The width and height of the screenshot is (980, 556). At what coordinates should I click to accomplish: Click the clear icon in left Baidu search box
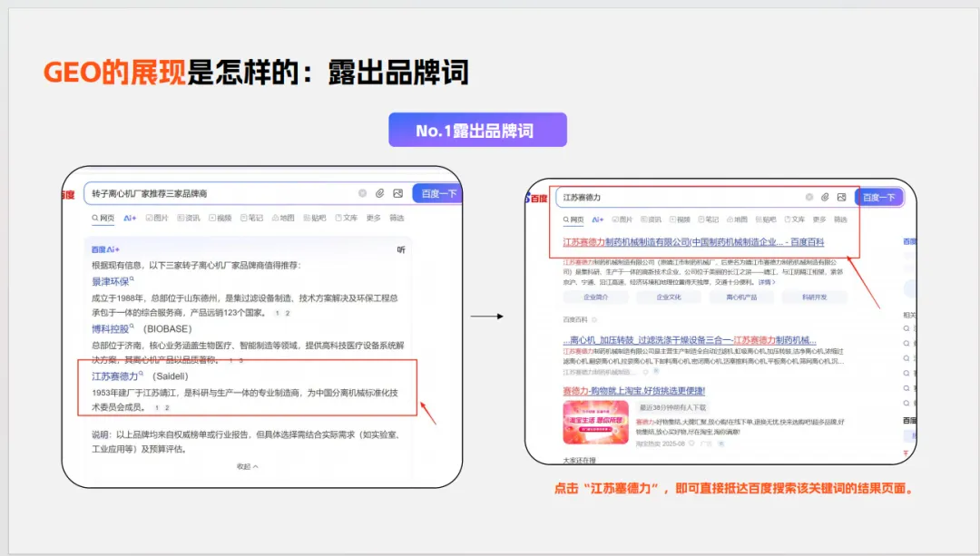tap(362, 193)
